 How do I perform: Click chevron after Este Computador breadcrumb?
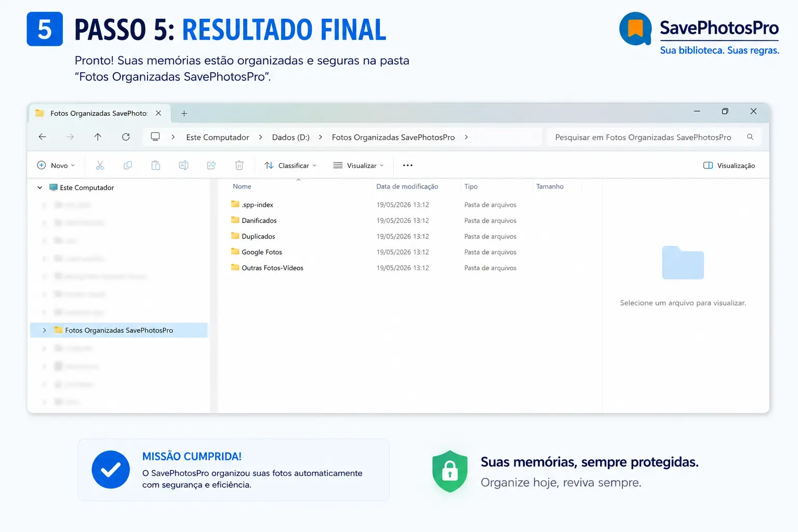point(260,137)
